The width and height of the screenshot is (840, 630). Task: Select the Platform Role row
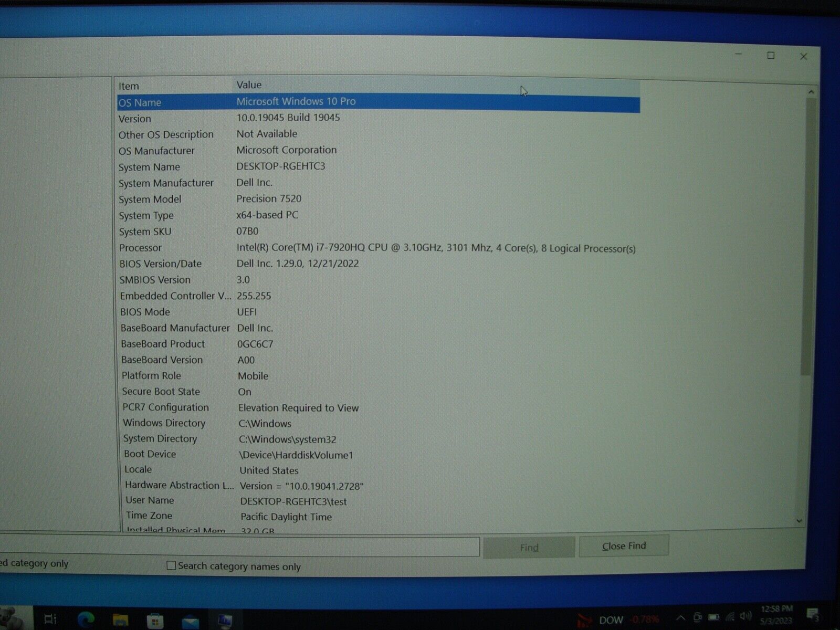(x=378, y=376)
